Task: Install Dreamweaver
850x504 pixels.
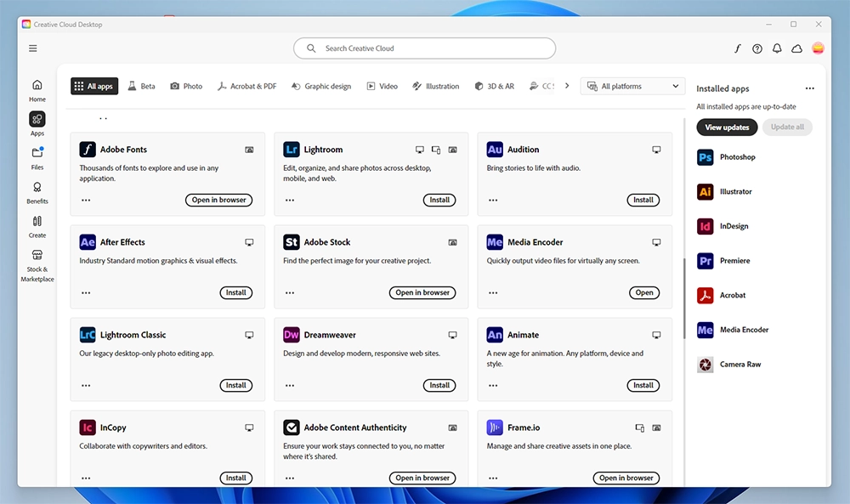Action: point(439,385)
